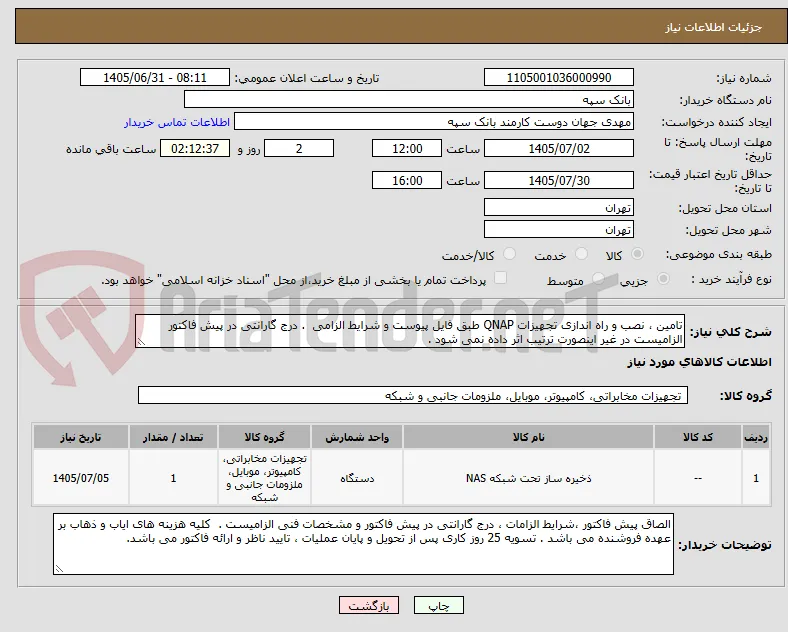Click the بازگشت back button
The height and width of the screenshot is (632, 788).
pos(369,605)
